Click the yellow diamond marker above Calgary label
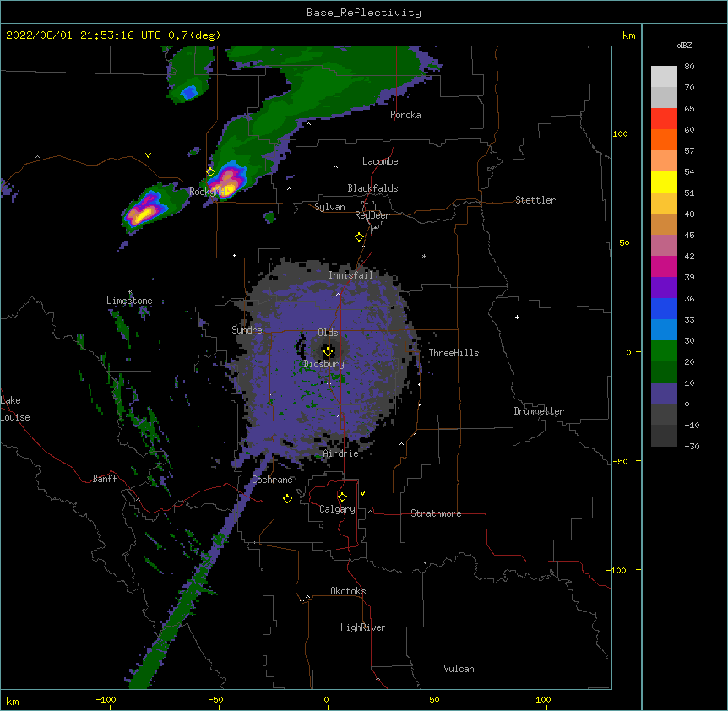 342,497
